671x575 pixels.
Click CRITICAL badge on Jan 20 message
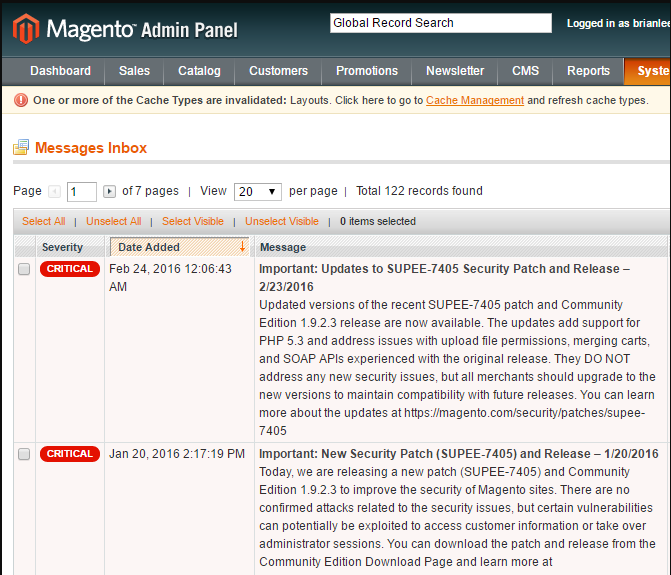69,454
